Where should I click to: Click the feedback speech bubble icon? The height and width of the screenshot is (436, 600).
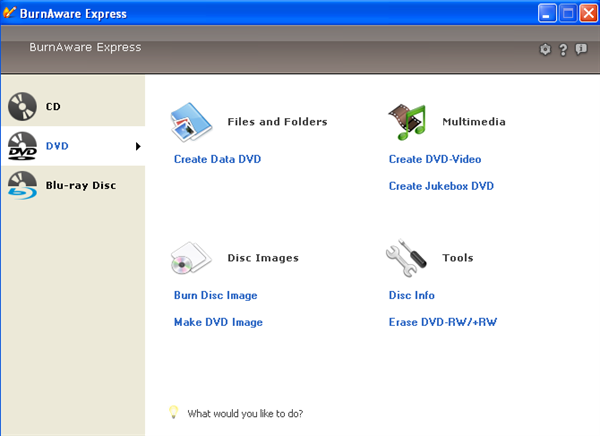pyautogui.click(x=581, y=49)
